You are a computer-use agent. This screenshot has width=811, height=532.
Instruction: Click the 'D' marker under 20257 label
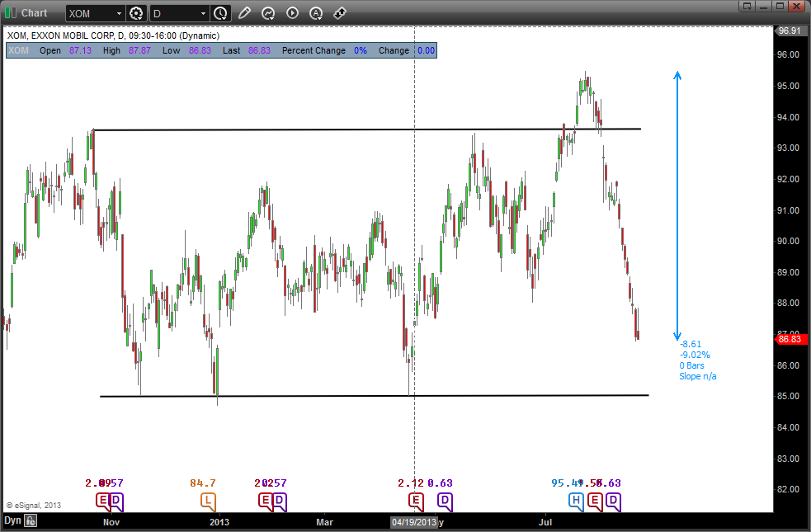coord(280,501)
